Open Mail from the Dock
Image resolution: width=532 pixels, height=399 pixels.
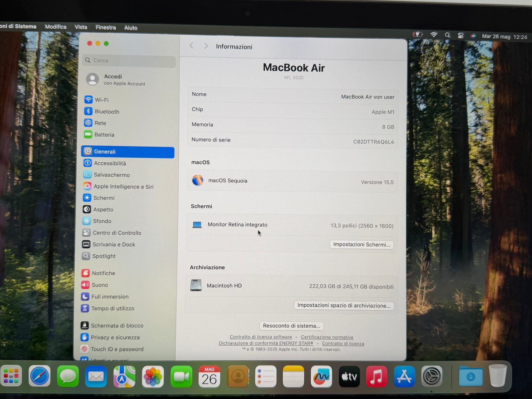pyautogui.click(x=96, y=376)
